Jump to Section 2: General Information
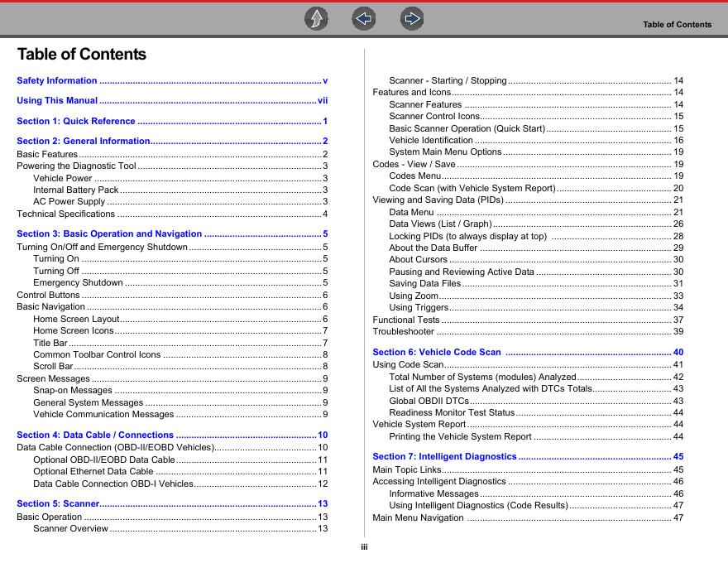Viewport: 728px width, 563px height. 83,142
